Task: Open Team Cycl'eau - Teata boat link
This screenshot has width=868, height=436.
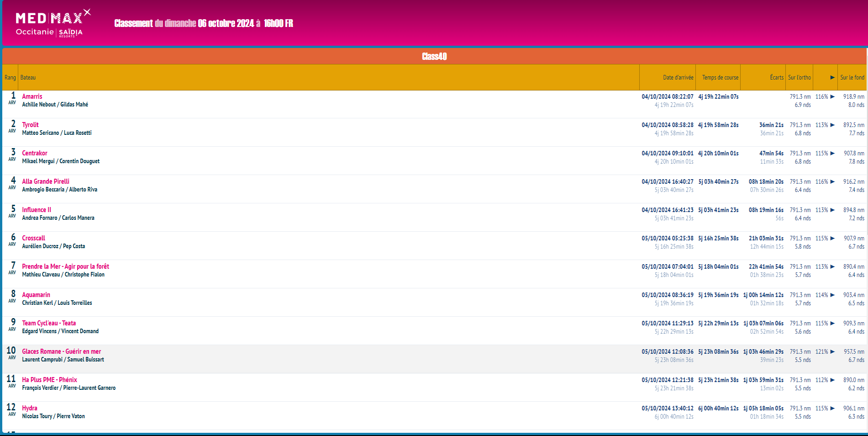Action: coord(49,323)
